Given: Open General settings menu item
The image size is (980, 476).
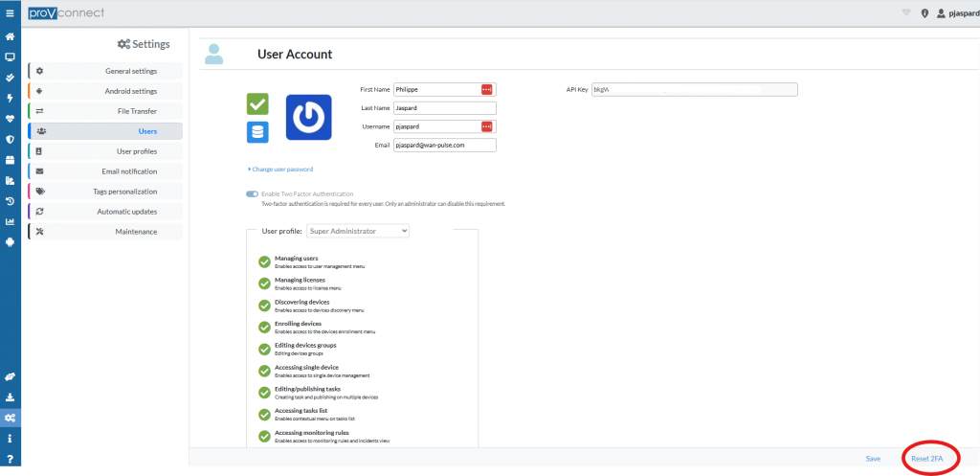Looking at the screenshot, I should pos(105,71).
